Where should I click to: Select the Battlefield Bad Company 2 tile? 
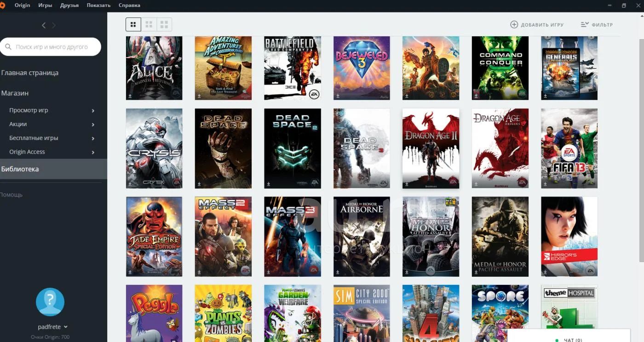[x=293, y=68]
